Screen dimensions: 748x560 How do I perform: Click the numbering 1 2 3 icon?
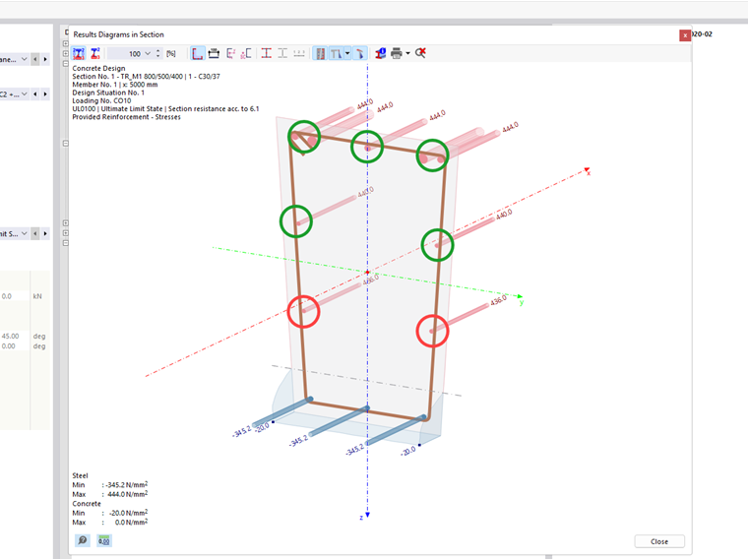[x=299, y=53]
